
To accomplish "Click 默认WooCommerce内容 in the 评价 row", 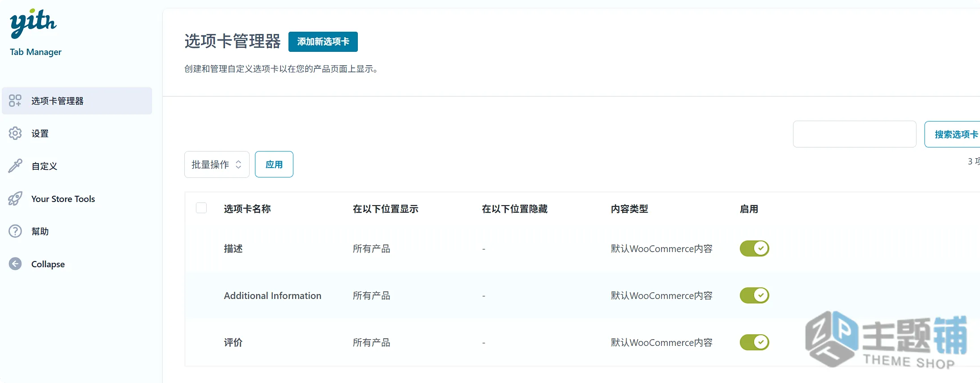I will coord(662,342).
